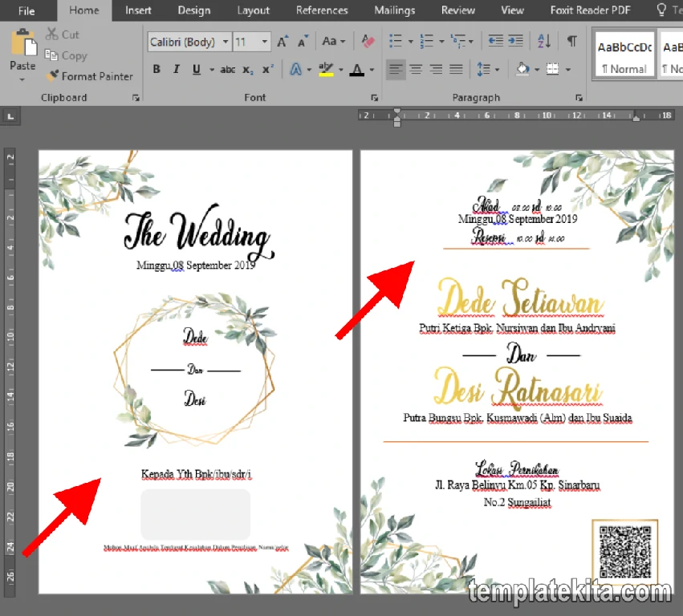Open the View tab
Screen dimensions: 683x616
click(x=512, y=10)
